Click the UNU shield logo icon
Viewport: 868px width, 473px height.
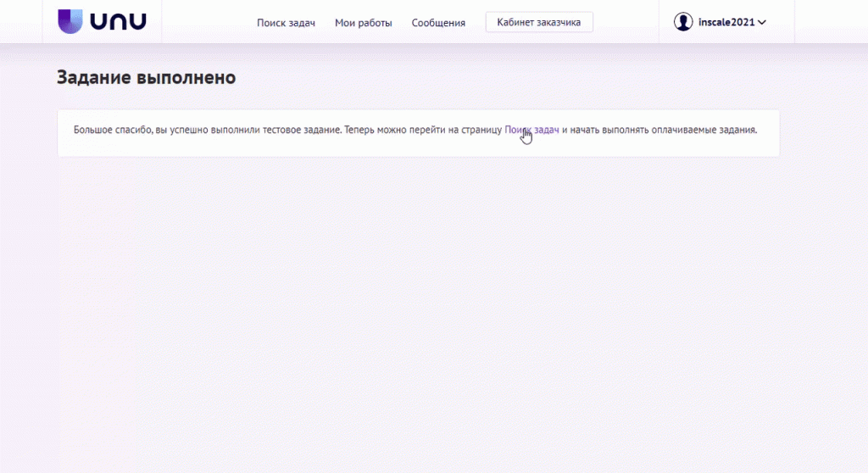tap(70, 21)
